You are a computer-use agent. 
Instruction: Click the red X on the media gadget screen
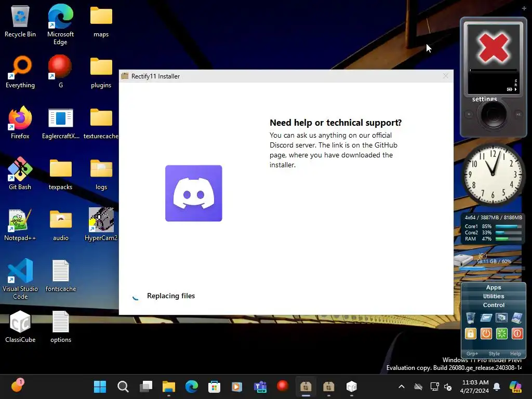[494, 47]
